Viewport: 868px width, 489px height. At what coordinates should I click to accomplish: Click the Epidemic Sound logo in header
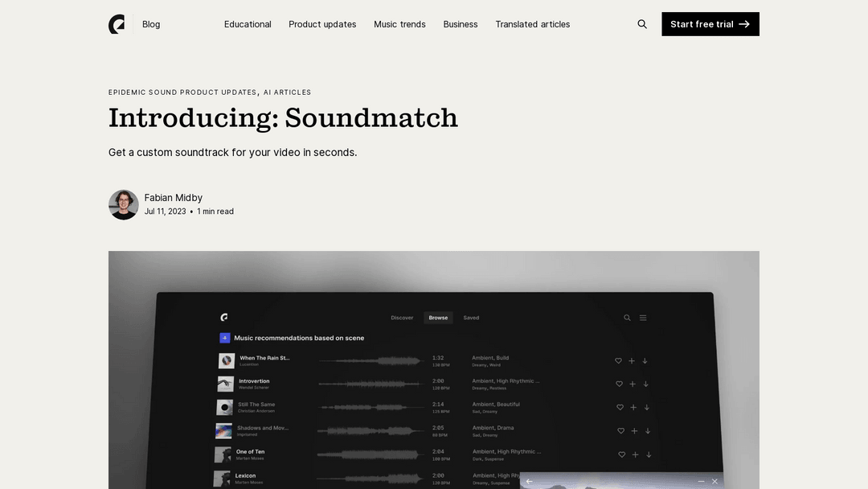point(117,24)
